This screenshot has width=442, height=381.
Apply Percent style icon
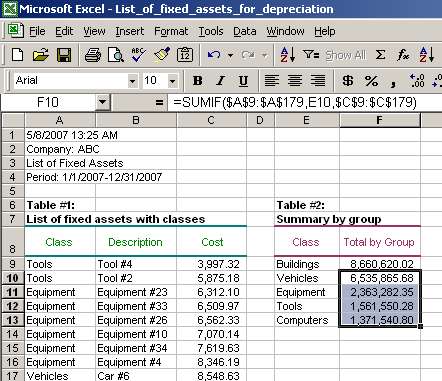[x=371, y=81]
